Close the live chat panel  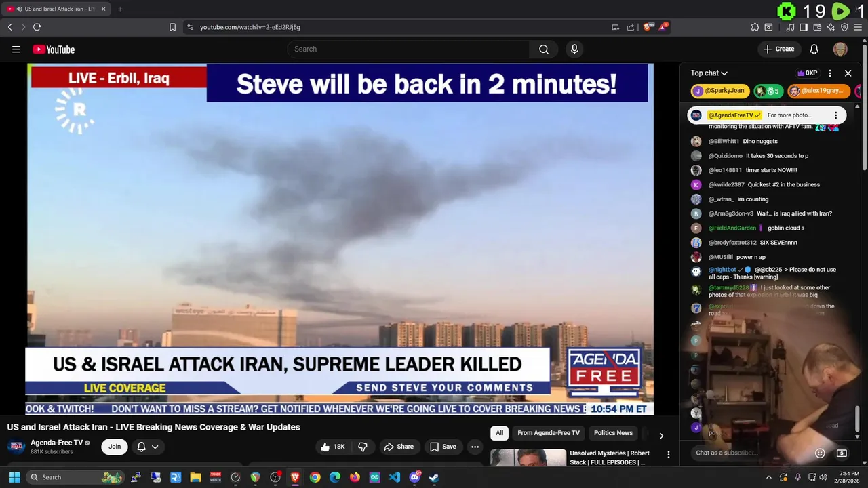pyautogui.click(x=848, y=73)
